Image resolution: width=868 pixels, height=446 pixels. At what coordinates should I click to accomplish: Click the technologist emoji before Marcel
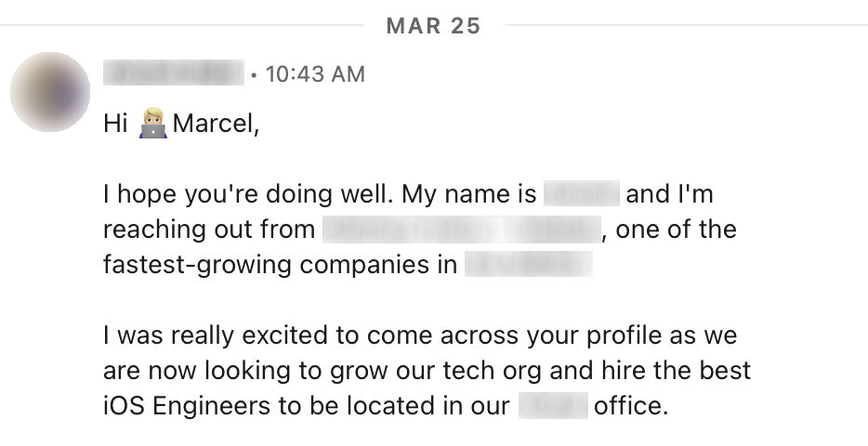(x=152, y=124)
